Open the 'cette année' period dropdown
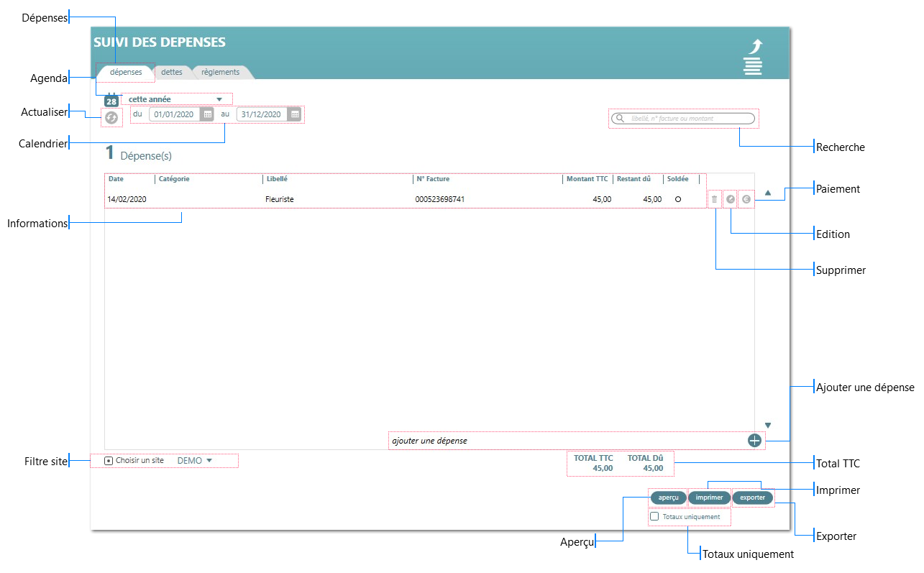The image size is (924, 573). 176,99
